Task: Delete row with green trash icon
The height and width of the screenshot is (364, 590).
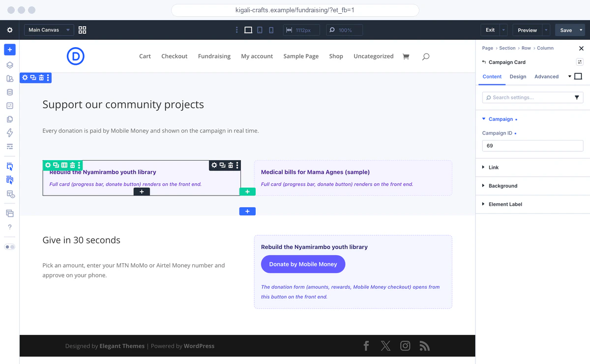Action: tap(72, 165)
